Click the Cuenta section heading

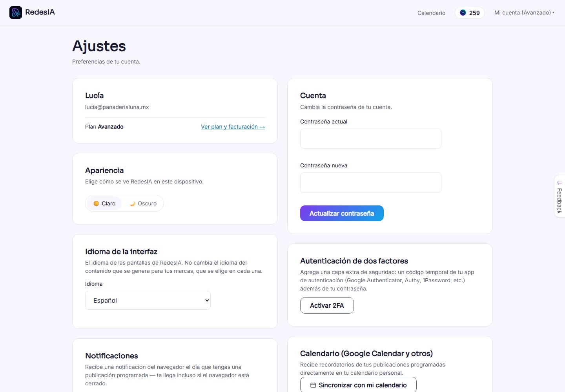[313, 96]
